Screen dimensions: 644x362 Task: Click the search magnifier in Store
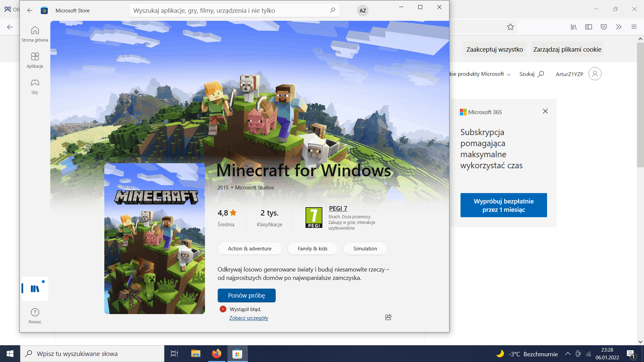coord(332,10)
